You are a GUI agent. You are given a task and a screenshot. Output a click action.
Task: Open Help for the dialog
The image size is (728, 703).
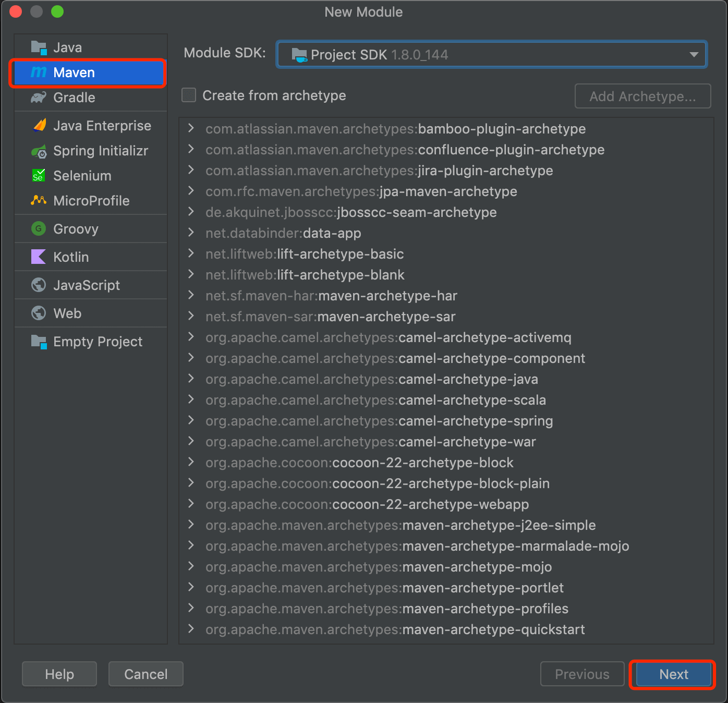[x=59, y=674]
